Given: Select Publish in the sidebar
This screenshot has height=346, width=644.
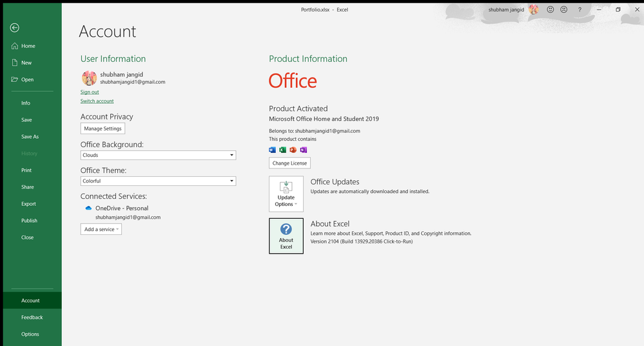Looking at the screenshot, I should 32,221.
